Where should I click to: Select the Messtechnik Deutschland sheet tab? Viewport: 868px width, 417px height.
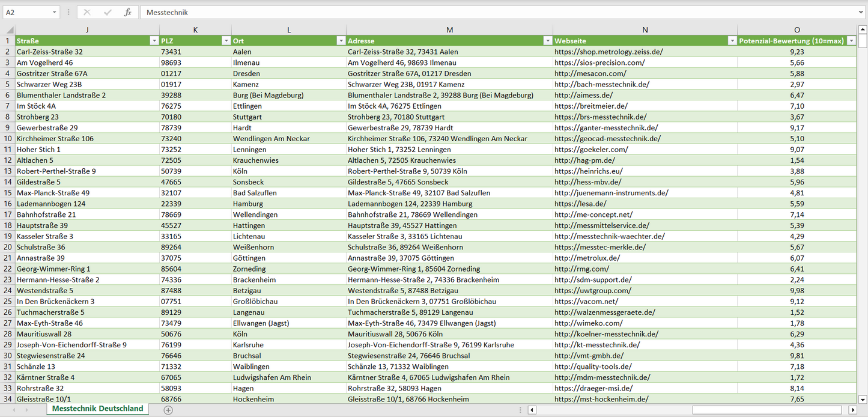(x=98, y=409)
